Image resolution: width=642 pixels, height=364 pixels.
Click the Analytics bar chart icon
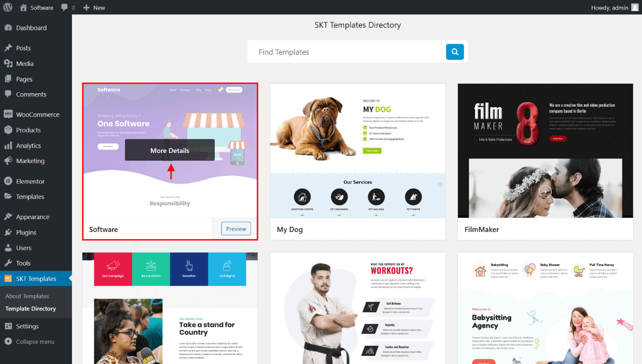point(8,146)
